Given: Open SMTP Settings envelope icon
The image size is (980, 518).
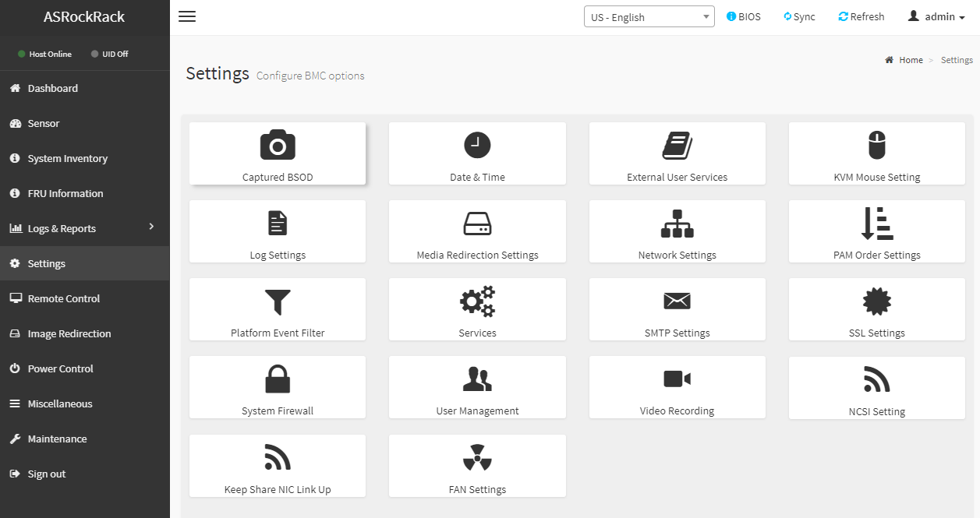Looking at the screenshot, I should click(677, 301).
